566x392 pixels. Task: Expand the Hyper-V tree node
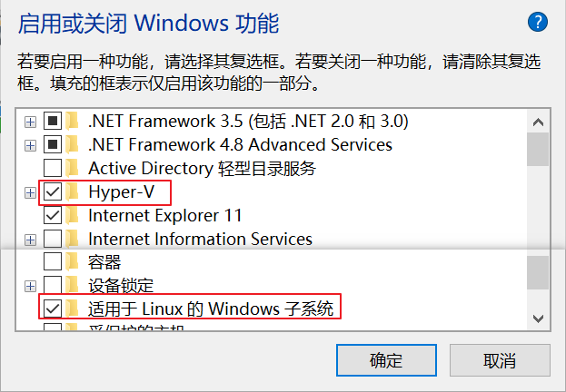tap(30, 193)
